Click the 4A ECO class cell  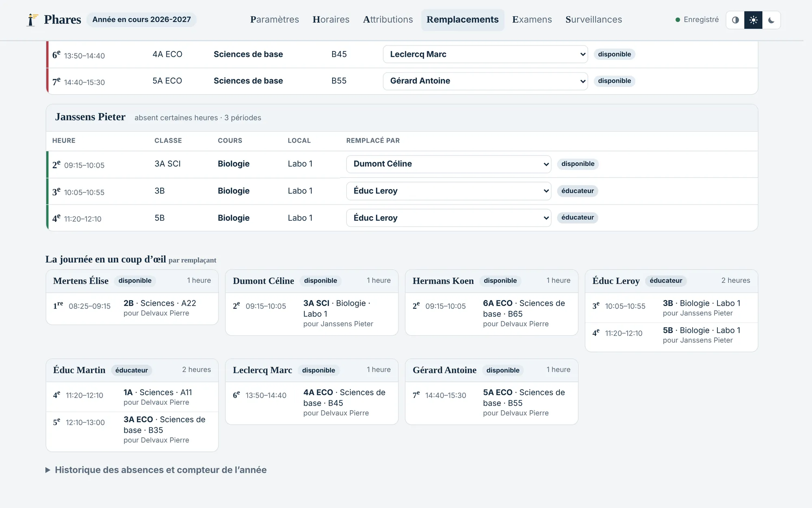(167, 54)
